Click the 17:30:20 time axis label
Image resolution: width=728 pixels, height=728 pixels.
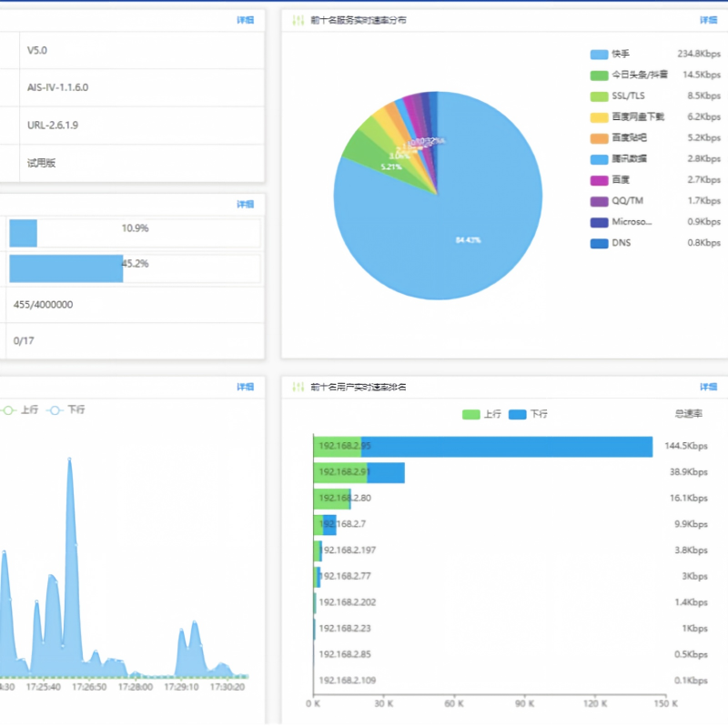point(227,687)
